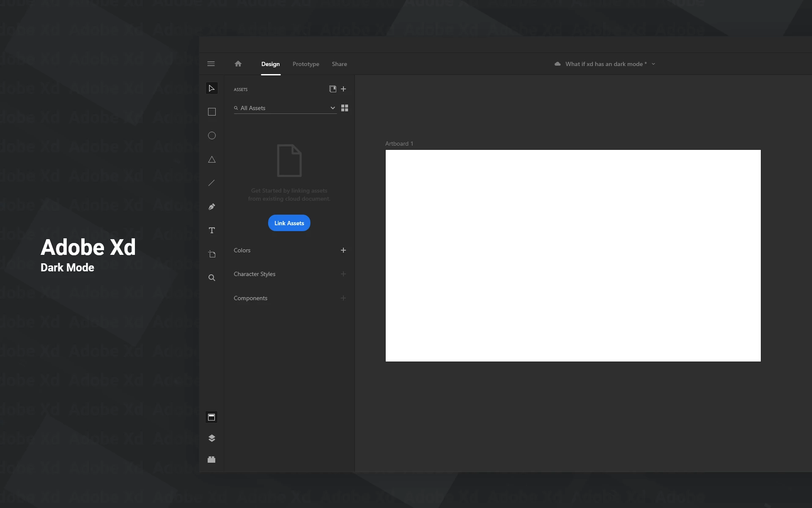Add a new color with Colors plus
The height and width of the screenshot is (508, 812).
(343, 250)
